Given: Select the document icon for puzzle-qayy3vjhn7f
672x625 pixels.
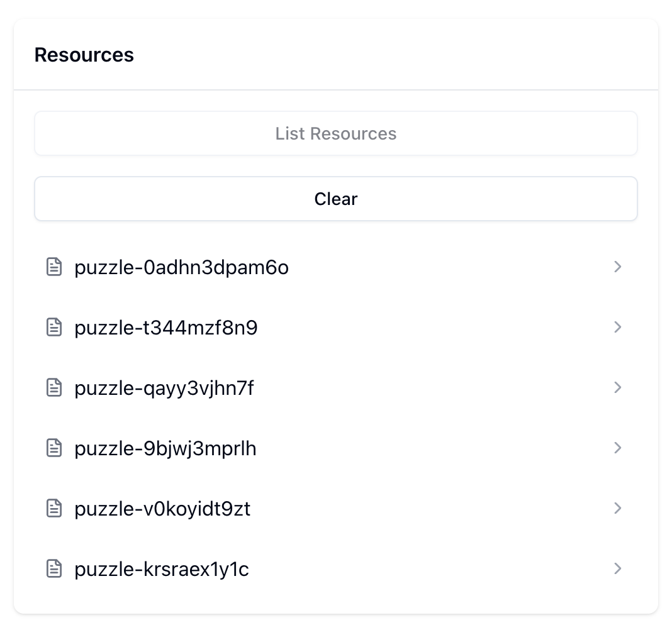Looking at the screenshot, I should click(x=54, y=387).
